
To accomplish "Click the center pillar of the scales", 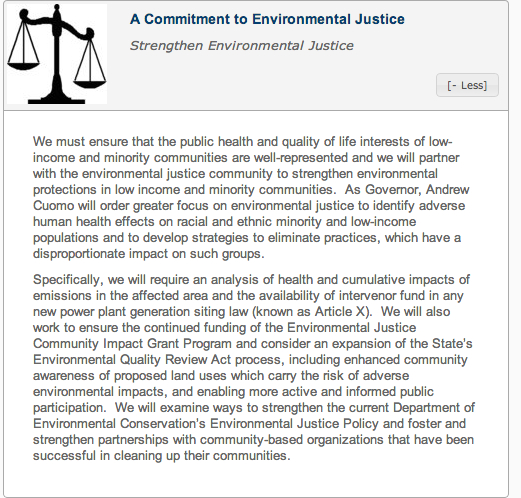I will coord(57,53).
